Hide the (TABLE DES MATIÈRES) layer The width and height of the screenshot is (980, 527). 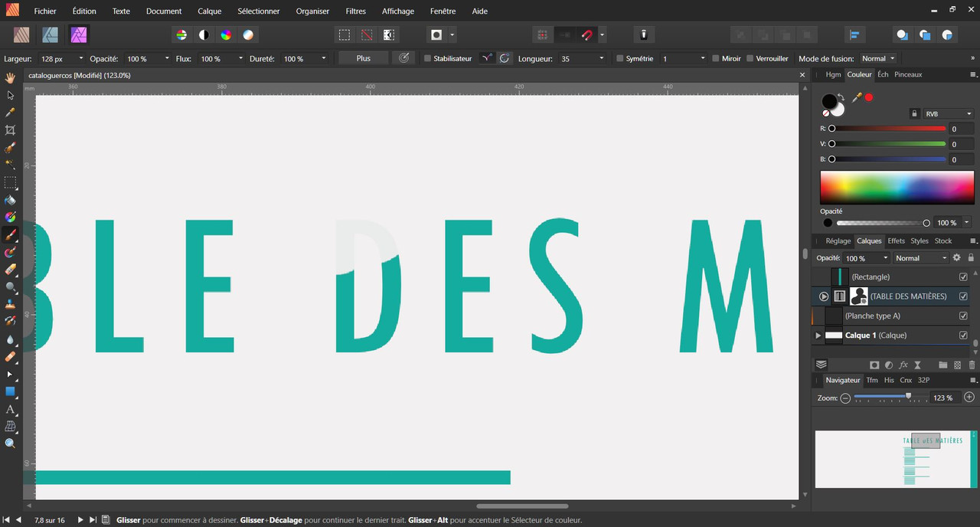[963, 296]
